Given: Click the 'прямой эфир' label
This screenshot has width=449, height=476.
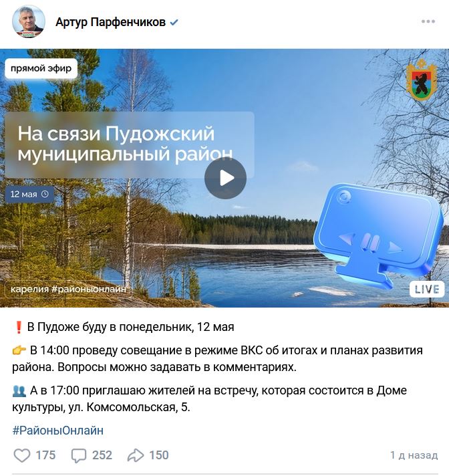Looking at the screenshot, I should 41,68.
